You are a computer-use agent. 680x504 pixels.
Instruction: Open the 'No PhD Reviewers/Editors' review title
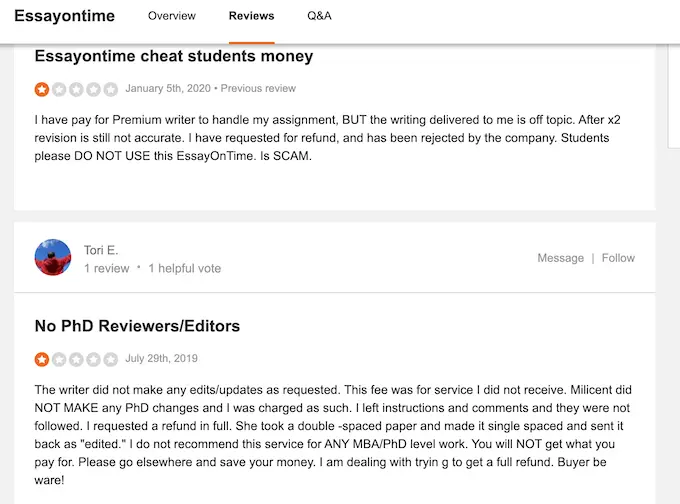pyautogui.click(x=137, y=326)
